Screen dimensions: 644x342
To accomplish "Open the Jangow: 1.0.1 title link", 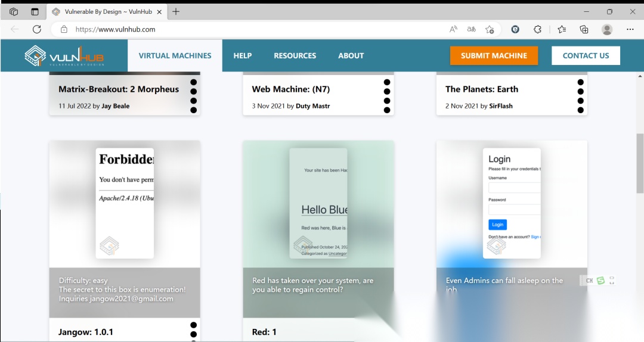I will tap(85, 332).
